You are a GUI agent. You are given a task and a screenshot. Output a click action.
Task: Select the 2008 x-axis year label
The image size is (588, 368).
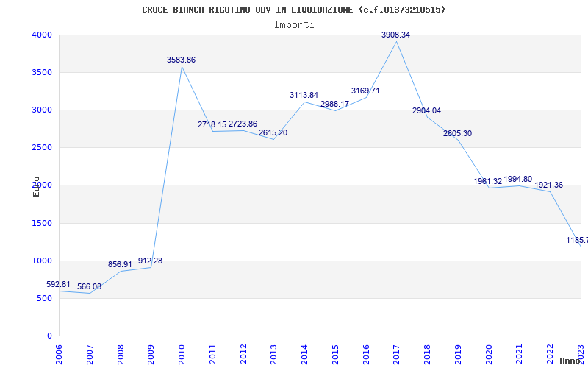tap(121, 355)
